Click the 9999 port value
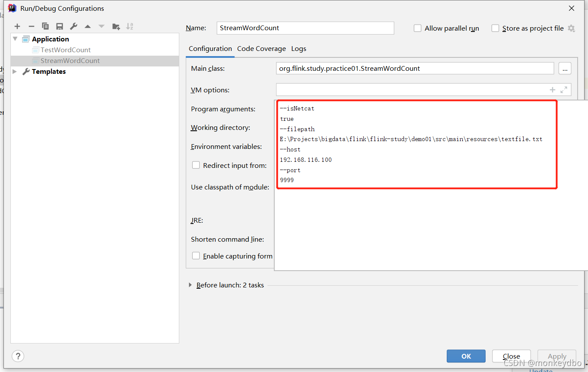 286,180
